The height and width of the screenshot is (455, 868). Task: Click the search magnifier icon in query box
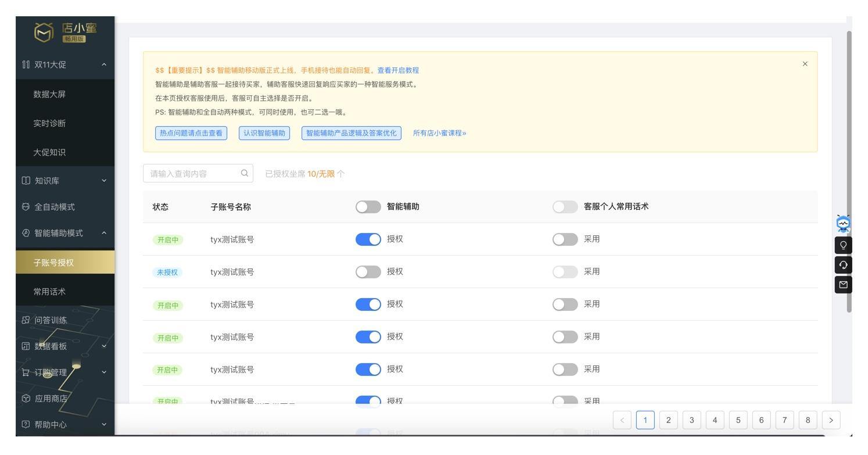(245, 173)
